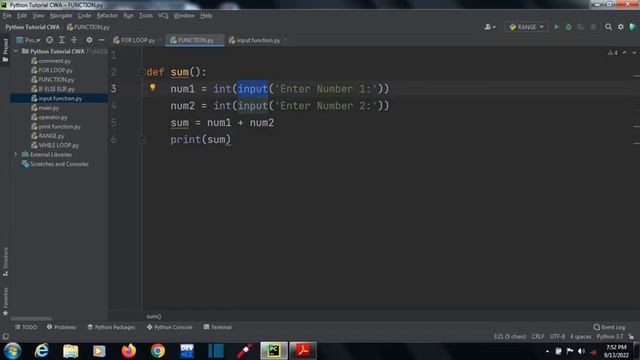Open Project panel options gear
The image size is (640, 360).
89,40
